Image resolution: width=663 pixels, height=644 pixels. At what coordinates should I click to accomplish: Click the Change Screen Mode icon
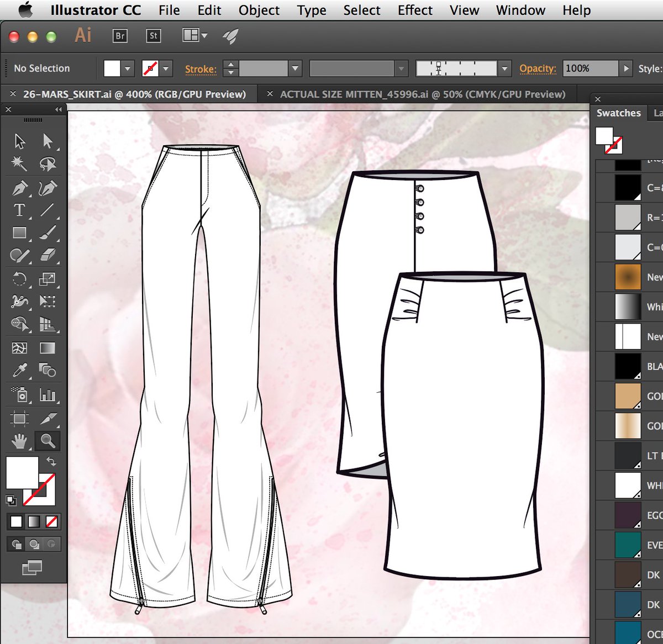coord(31,567)
